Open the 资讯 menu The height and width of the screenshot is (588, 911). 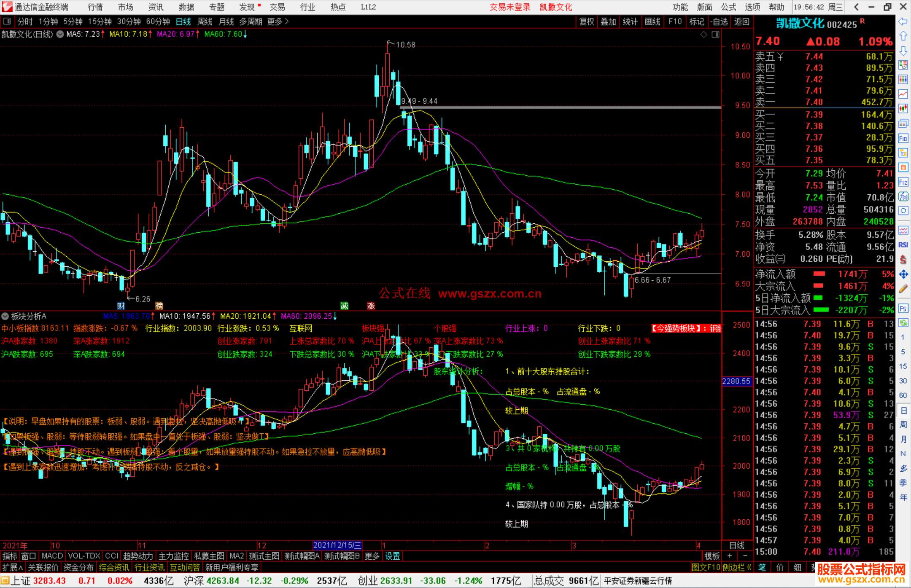coord(156,7)
